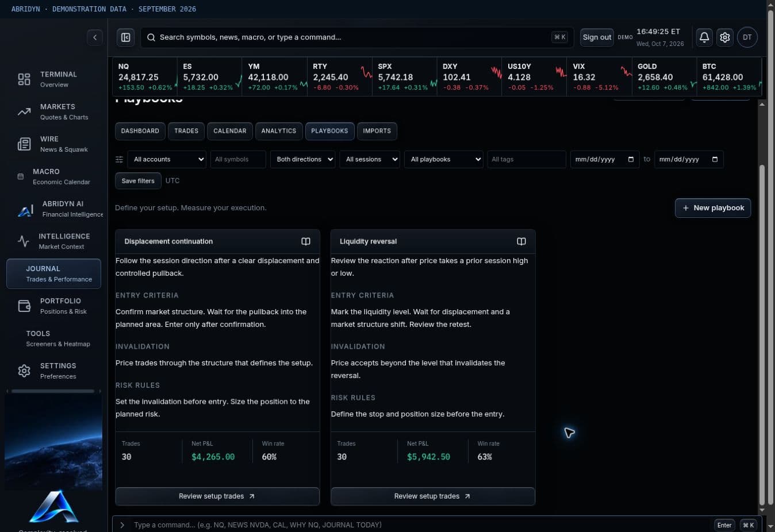
Task: Select the NQ ticker tile
Action: click(145, 76)
